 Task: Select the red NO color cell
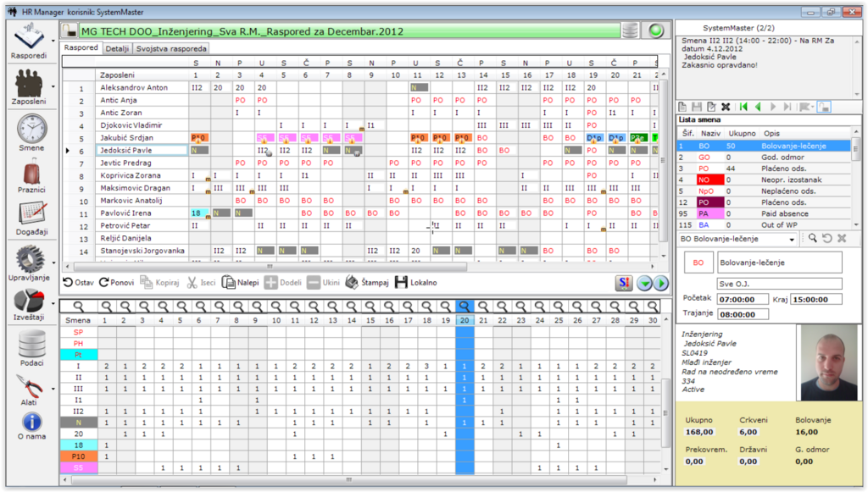point(704,180)
